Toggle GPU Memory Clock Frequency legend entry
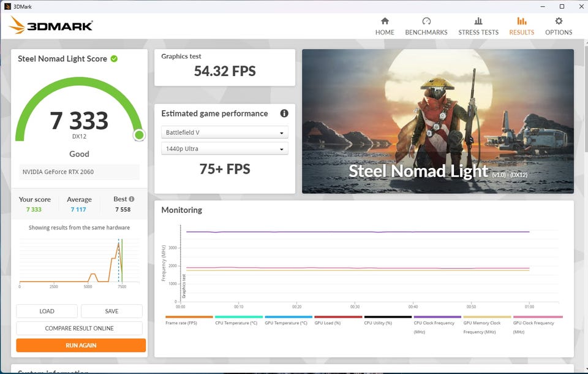 (x=487, y=325)
